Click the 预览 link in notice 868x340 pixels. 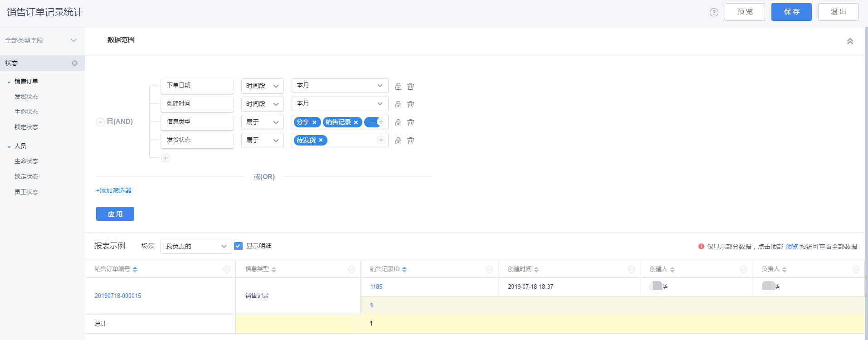[792, 247]
